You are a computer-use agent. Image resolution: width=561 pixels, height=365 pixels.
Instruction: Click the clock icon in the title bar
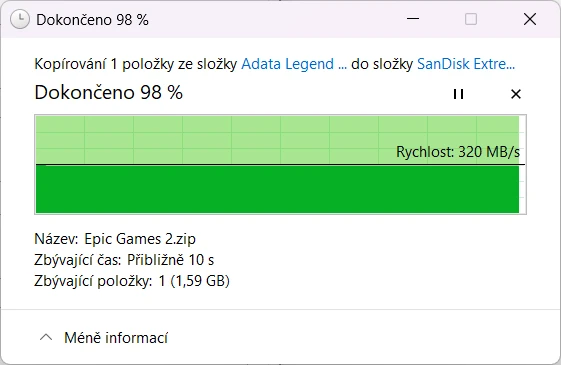(x=20, y=19)
